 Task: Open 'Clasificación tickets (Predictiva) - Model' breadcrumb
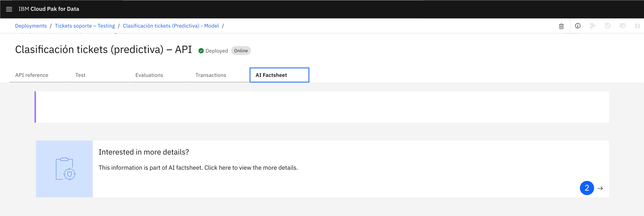171,26
